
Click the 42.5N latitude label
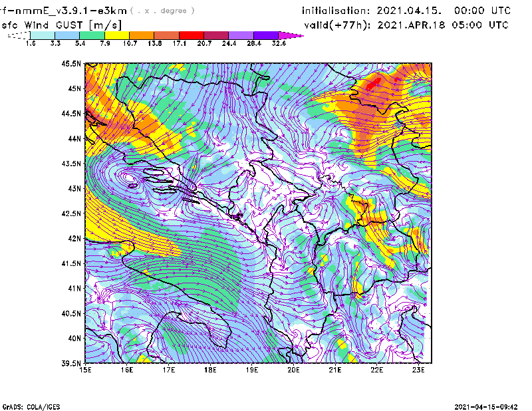71,213
